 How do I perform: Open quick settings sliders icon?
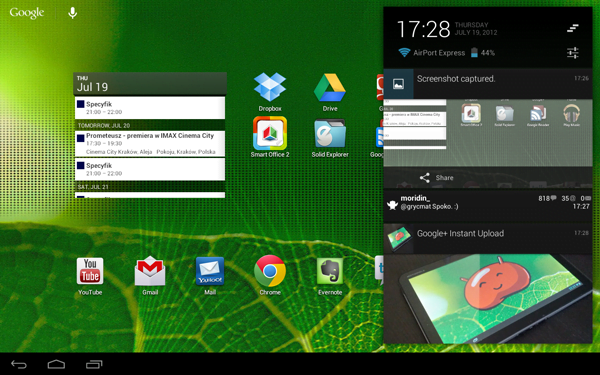point(572,53)
